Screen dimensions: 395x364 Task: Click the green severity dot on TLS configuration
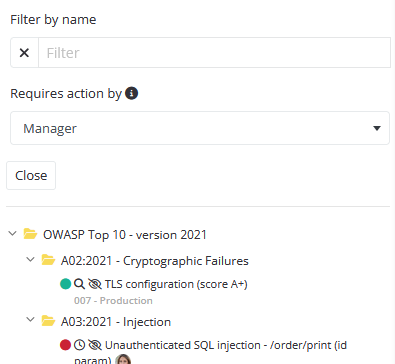point(66,284)
